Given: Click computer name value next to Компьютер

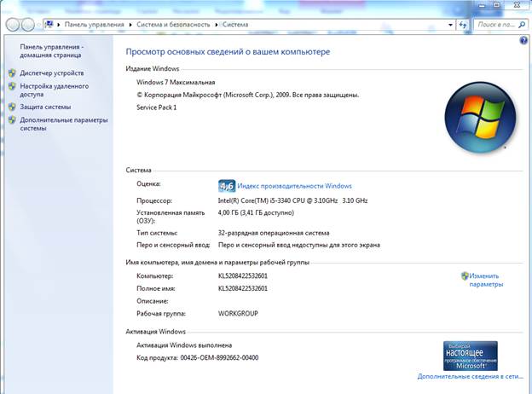Looking at the screenshot, I should point(243,276).
